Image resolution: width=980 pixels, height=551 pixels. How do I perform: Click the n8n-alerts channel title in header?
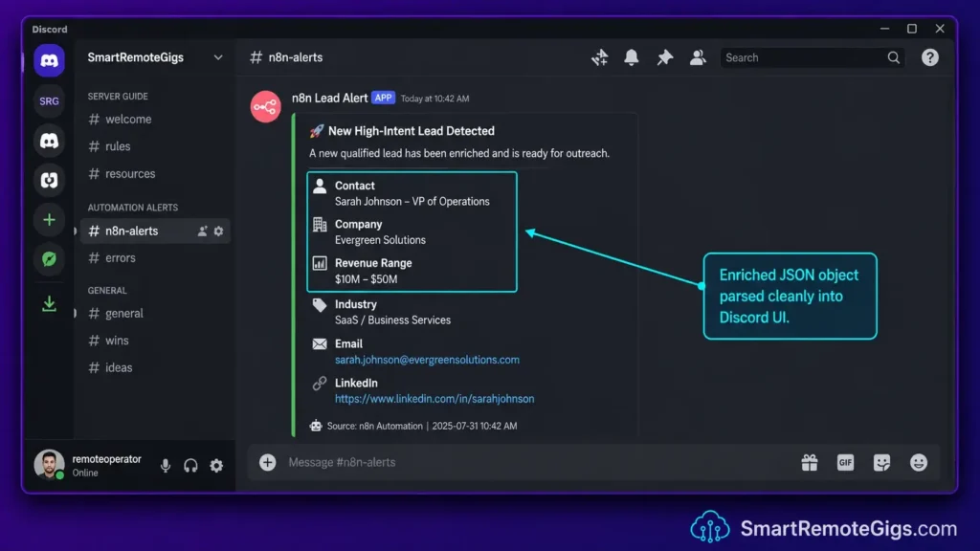click(x=295, y=57)
